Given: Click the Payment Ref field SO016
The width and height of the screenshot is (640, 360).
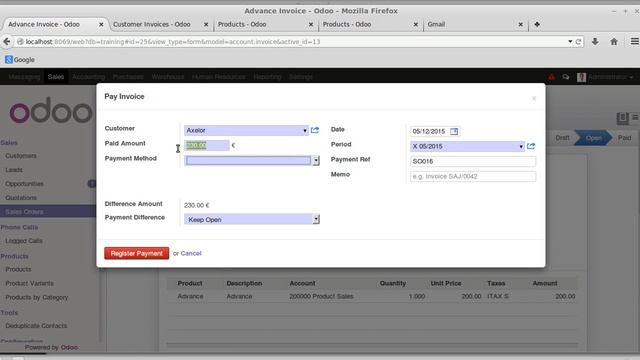Looking at the screenshot, I should tap(473, 162).
